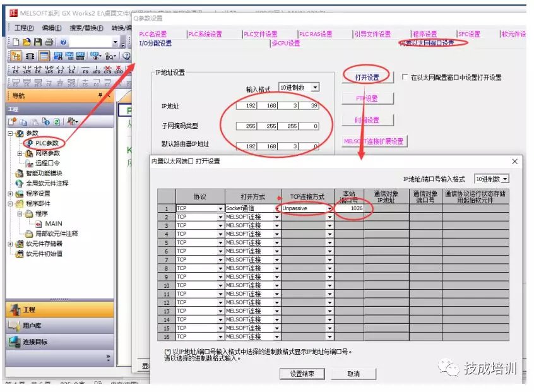Screen dimensions: 534x392
Task: Switch to the PLC系统设置 tab
Action: tap(205, 34)
